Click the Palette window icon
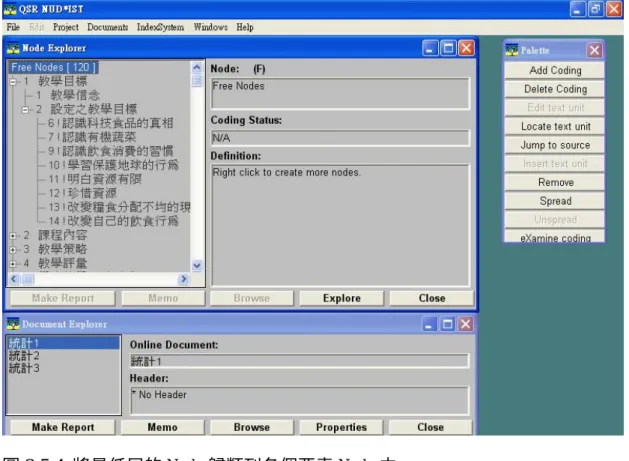 coord(512,51)
